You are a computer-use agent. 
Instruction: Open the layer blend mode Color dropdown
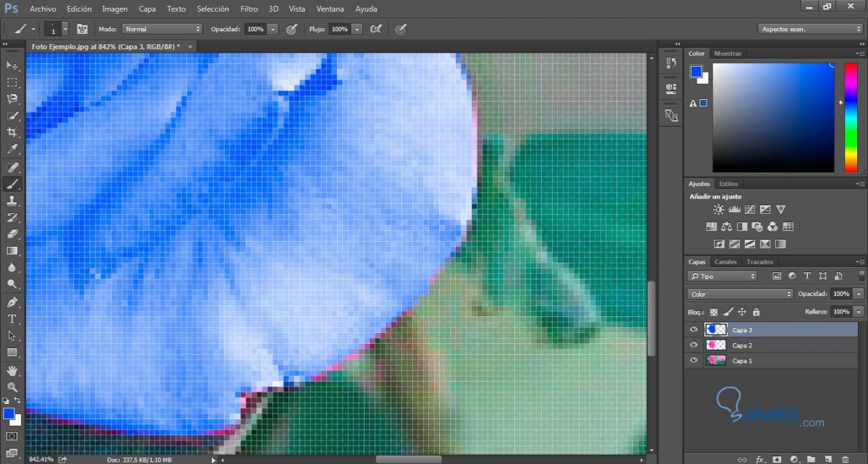click(739, 294)
